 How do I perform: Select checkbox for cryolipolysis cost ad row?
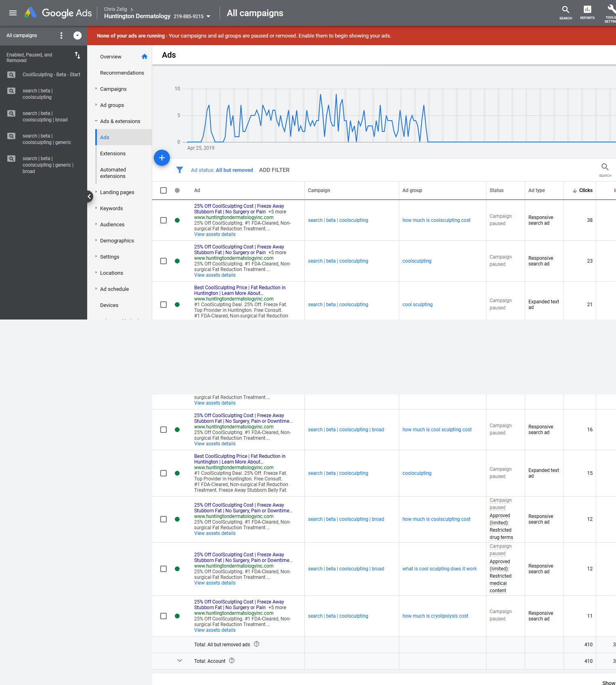coord(163,616)
